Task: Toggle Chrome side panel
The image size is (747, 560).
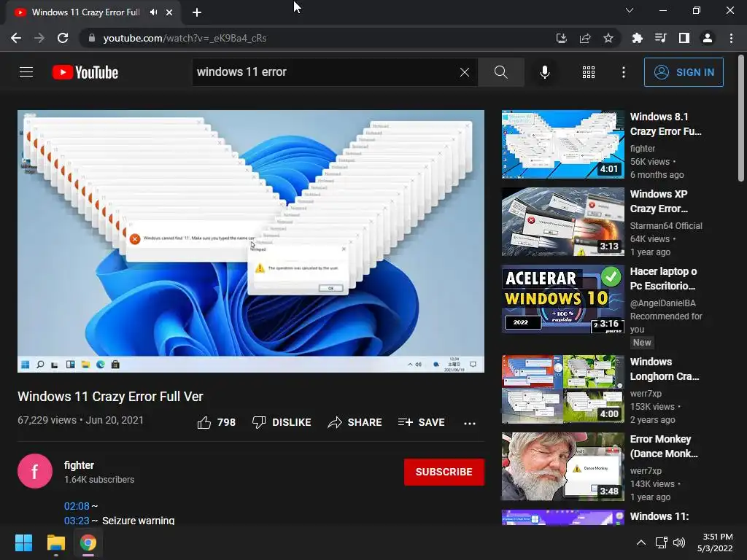Action: click(x=684, y=38)
